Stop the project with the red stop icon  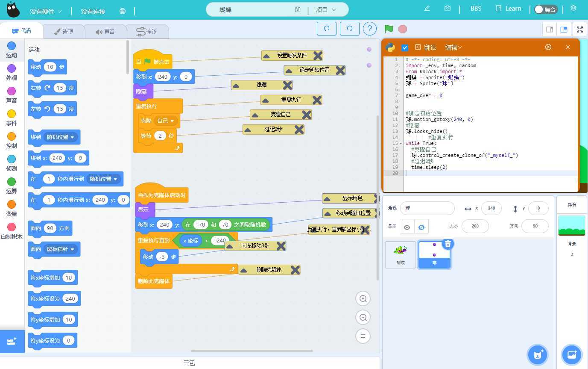point(402,29)
